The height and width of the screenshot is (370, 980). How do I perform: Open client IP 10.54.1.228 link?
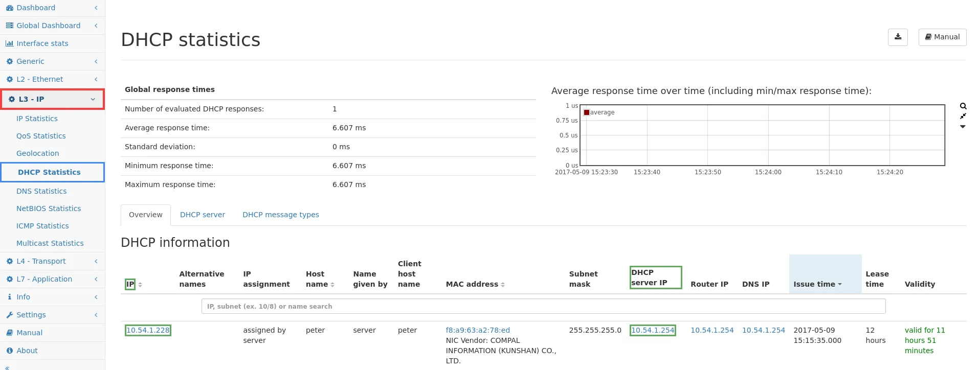pyautogui.click(x=148, y=330)
